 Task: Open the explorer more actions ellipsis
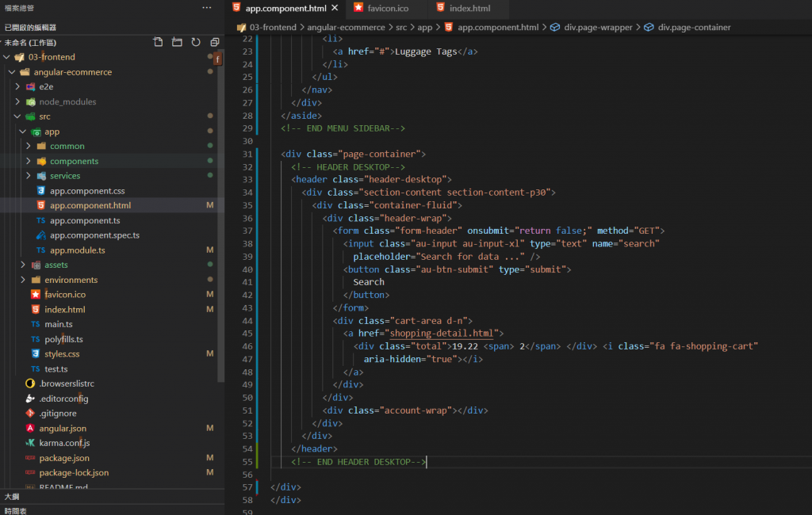coord(207,8)
